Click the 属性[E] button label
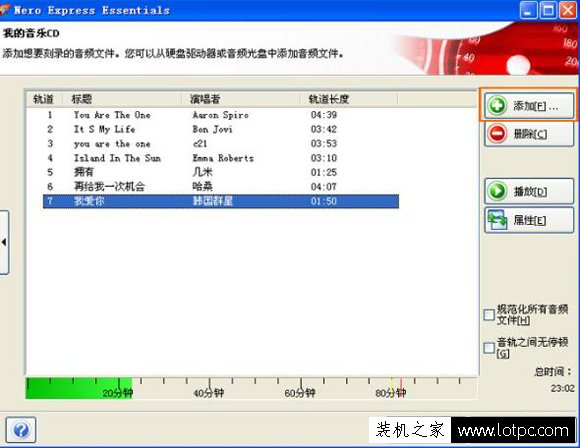 (529, 220)
